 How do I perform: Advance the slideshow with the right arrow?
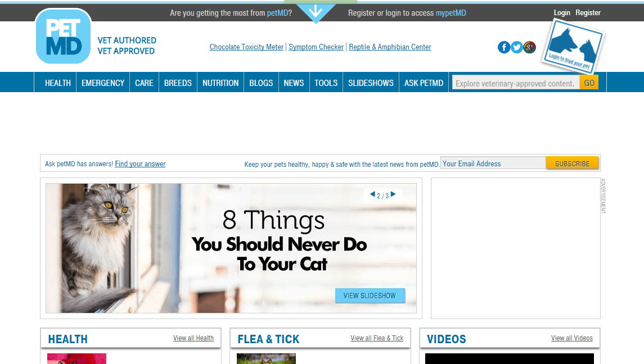pos(394,195)
